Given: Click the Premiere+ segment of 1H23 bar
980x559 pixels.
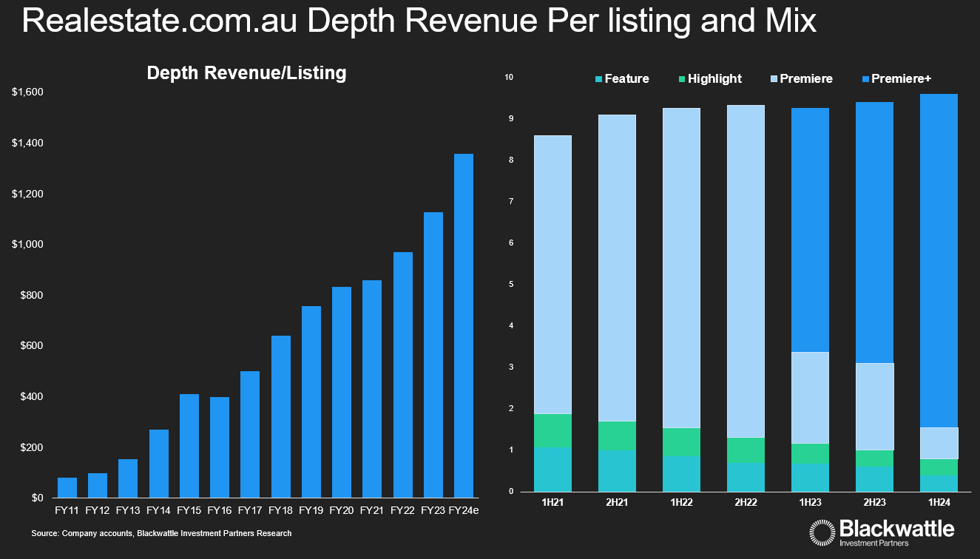Looking at the screenshot, I should [x=810, y=230].
